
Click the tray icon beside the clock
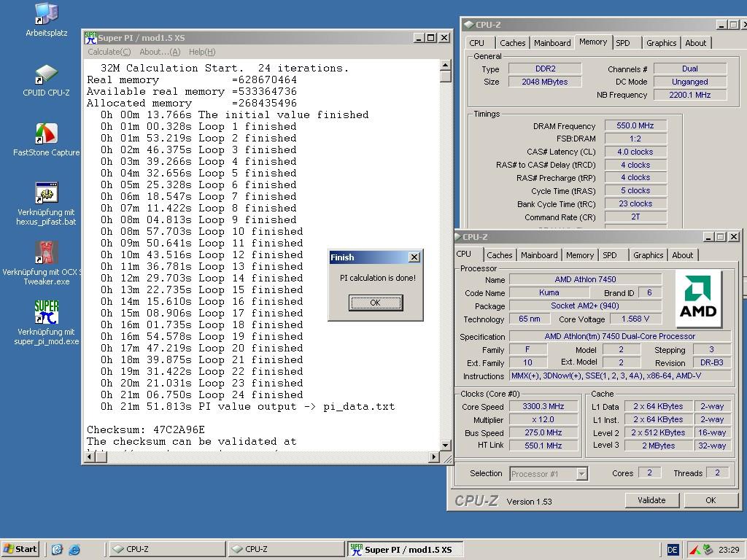tap(708, 550)
